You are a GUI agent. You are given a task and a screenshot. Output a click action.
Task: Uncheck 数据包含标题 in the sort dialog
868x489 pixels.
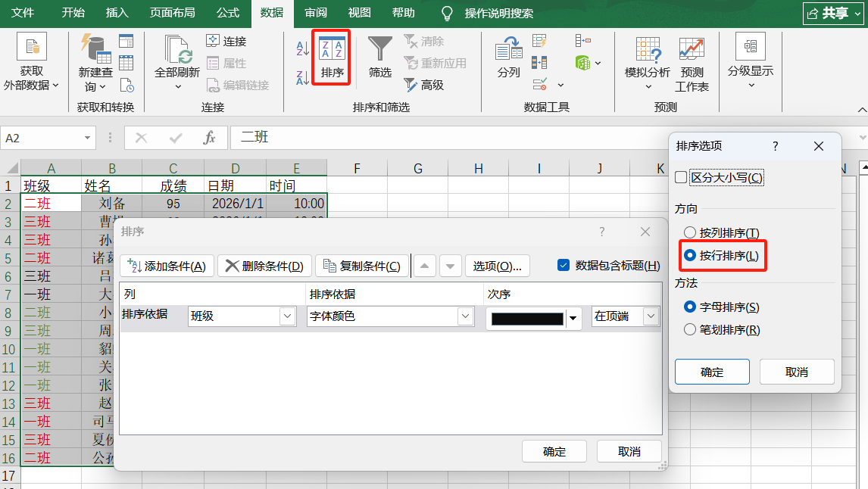tap(565, 265)
